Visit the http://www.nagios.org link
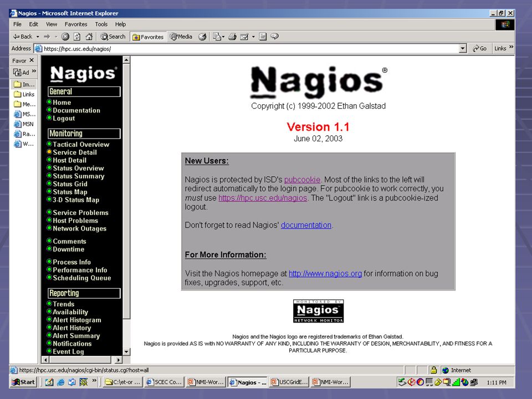 (325, 273)
